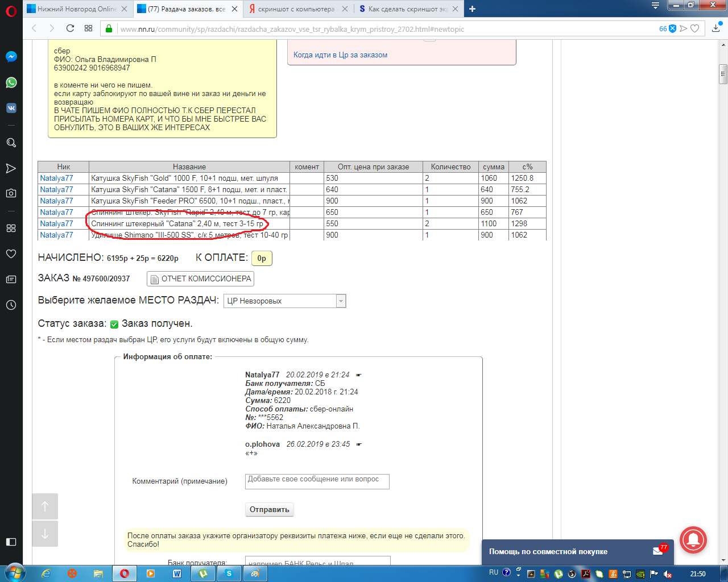
Task: Click the page vertical scrollbar thumb
Action: pyautogui.click(x=723, y=74)
